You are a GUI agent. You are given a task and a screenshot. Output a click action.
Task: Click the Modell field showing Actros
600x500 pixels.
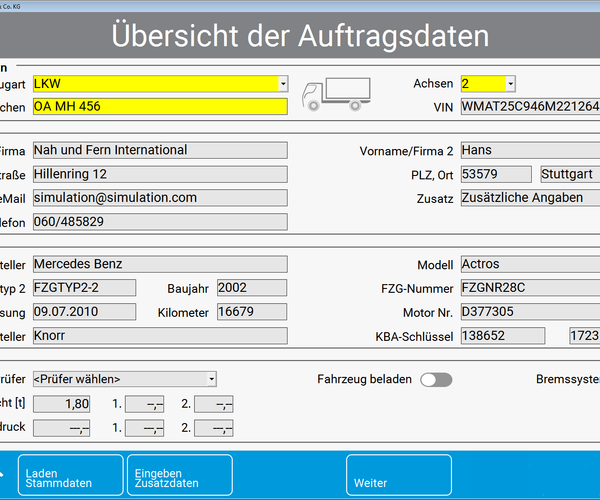pos(530,264)
